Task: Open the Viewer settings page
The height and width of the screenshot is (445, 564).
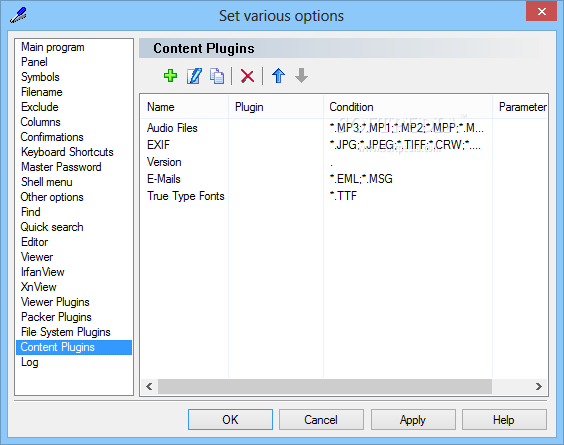Action: 37,257
